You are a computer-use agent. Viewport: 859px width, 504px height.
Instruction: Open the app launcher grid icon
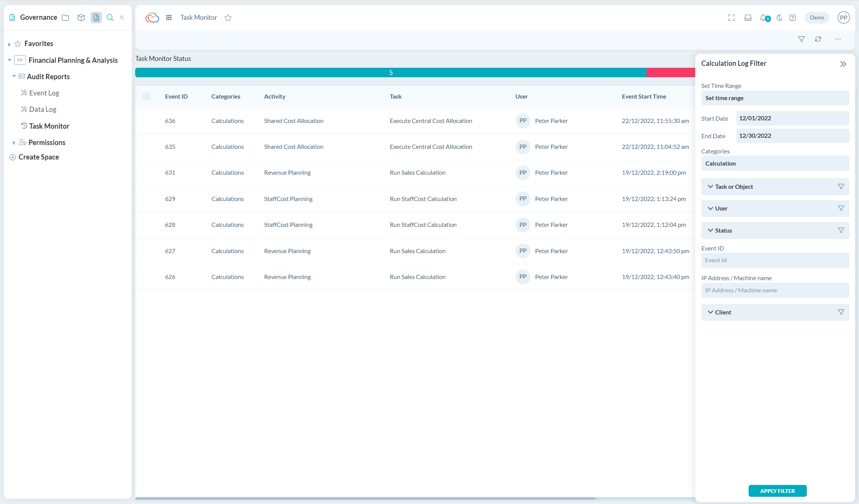[169, 18]
